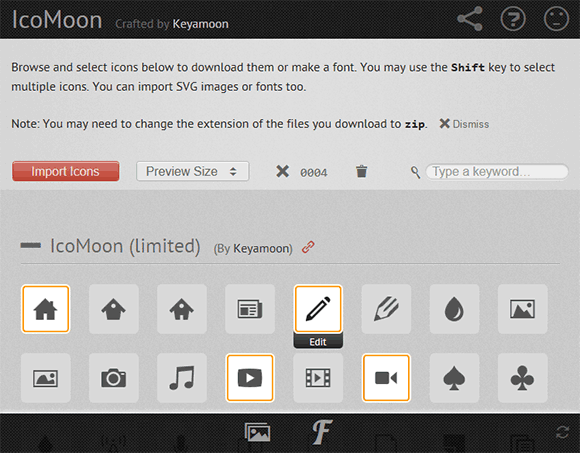Image resolution: width=580 pixels, height=453 pixels.
Task: Select the spades icon
Action: [454, 378]
